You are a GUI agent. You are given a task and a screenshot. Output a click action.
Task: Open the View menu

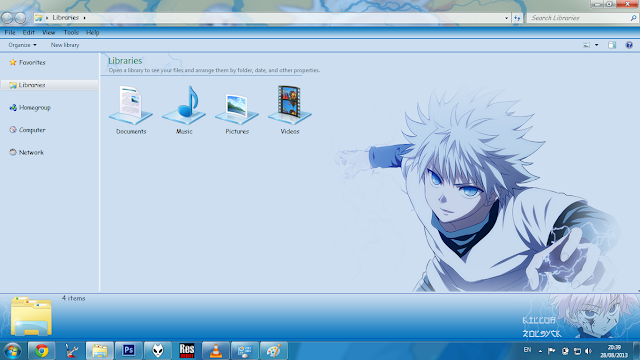(x=48, y=32)
